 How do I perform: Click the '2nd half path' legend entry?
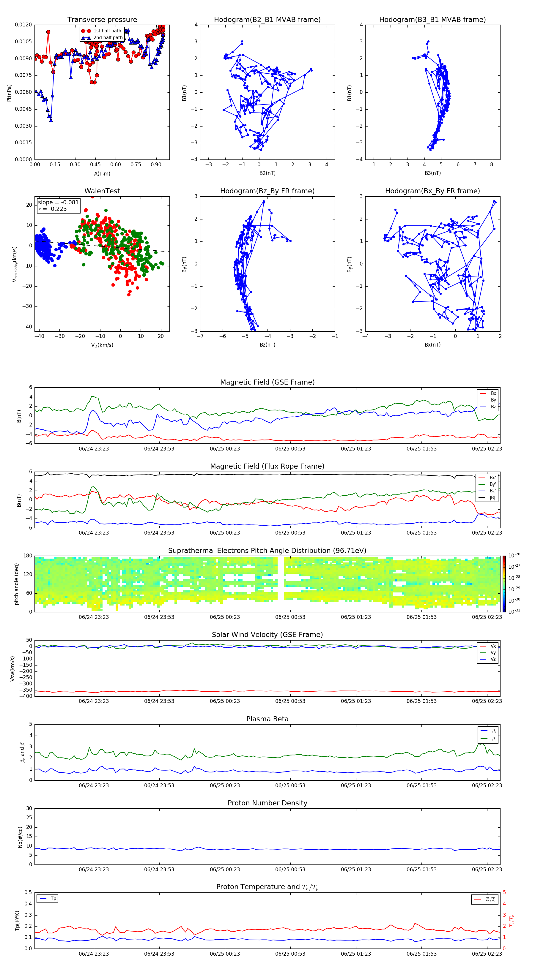tap(102, 38)
